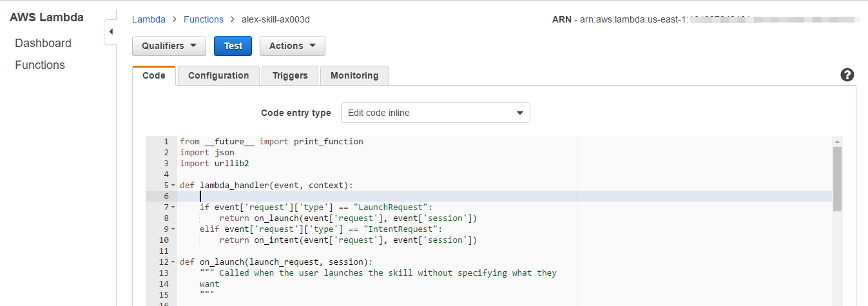The height and width of the screenshot is (306, 868).
Task: Expand the Code entry type dropdown
Action: (x=435, y=113)
